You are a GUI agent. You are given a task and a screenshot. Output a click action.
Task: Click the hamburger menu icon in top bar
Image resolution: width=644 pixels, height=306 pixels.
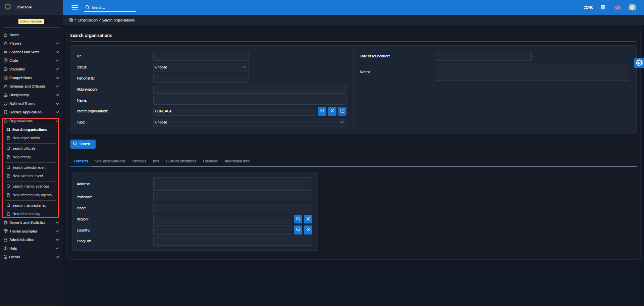74,7
